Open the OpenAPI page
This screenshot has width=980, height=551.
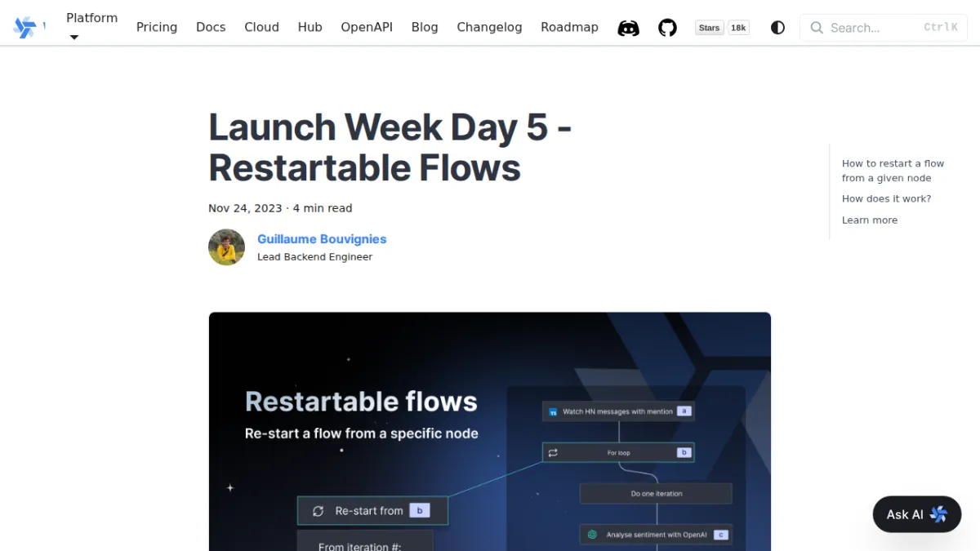pos(367,28)
